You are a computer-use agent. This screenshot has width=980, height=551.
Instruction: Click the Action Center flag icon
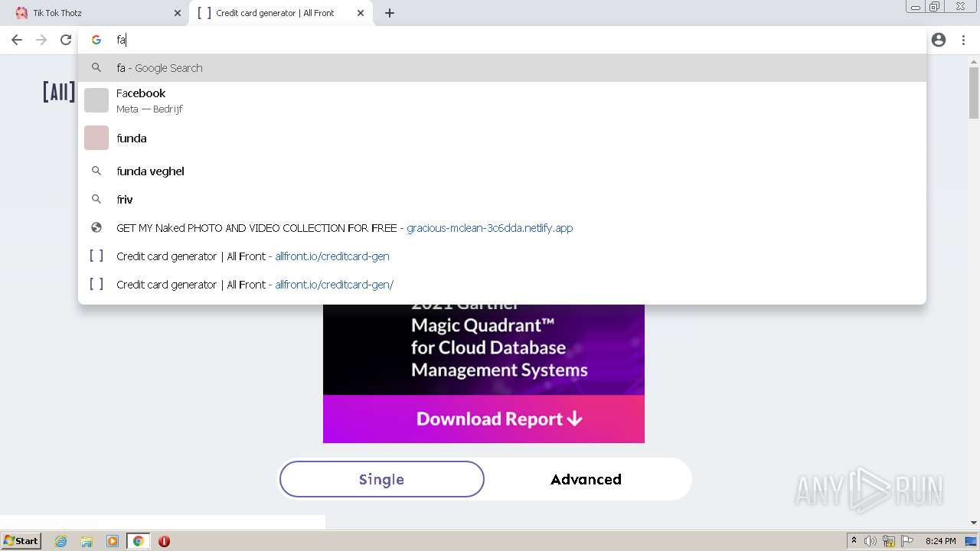[x=907, y=541]
